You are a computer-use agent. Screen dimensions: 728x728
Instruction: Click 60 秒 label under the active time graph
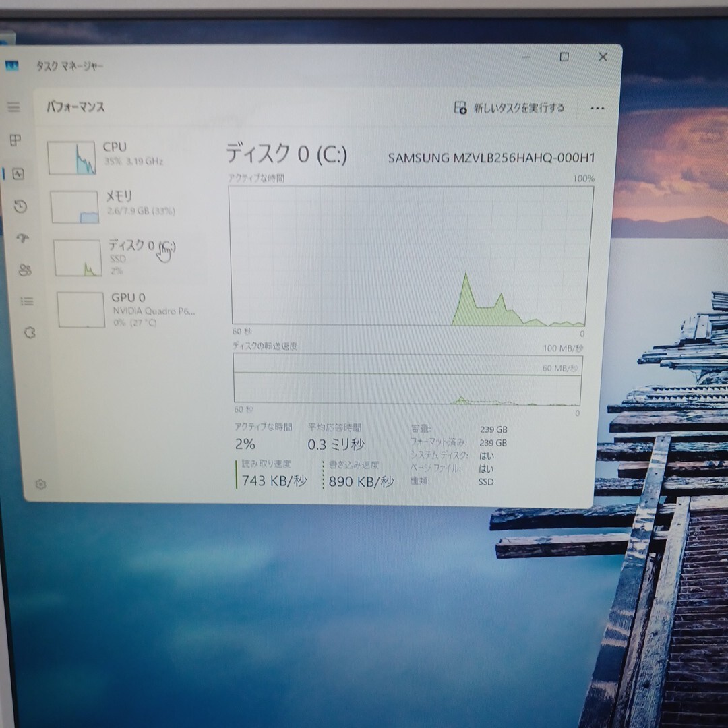click(x=242, y=331)
